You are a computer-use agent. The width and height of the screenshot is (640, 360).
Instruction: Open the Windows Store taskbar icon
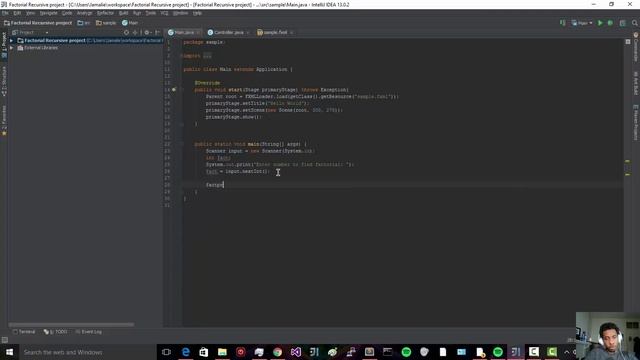[x=204, y=352]
